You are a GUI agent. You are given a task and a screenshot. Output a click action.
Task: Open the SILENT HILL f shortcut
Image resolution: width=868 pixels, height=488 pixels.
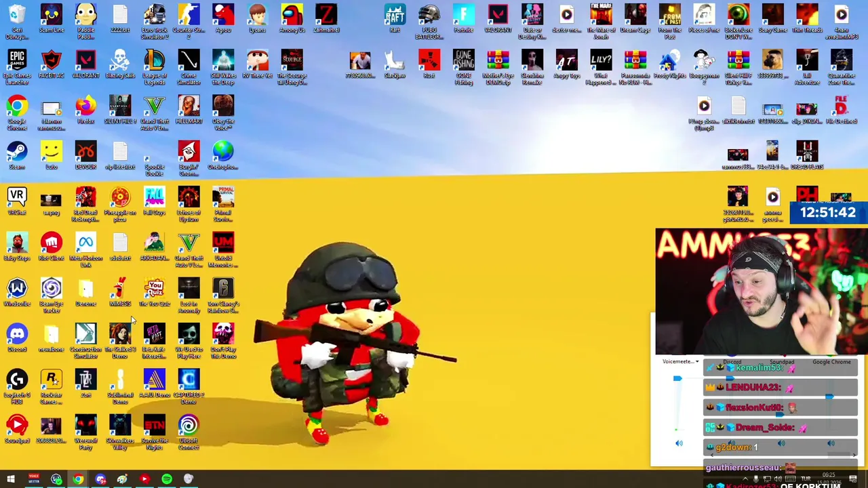coord(120,110)
